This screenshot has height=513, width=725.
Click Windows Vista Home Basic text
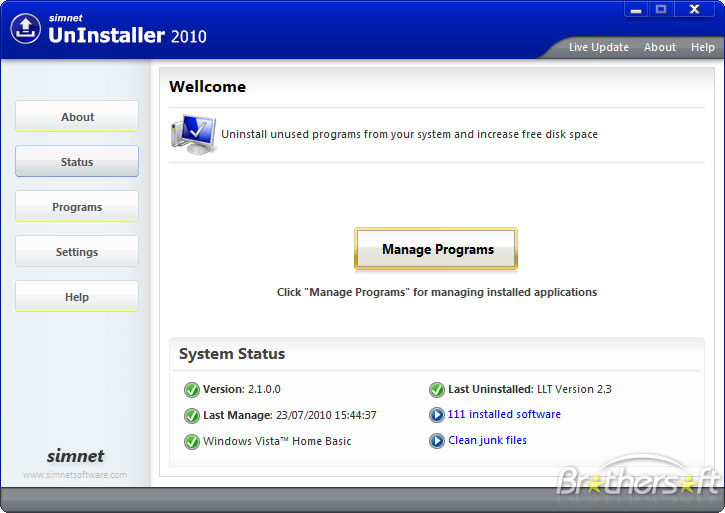point(277,441)
